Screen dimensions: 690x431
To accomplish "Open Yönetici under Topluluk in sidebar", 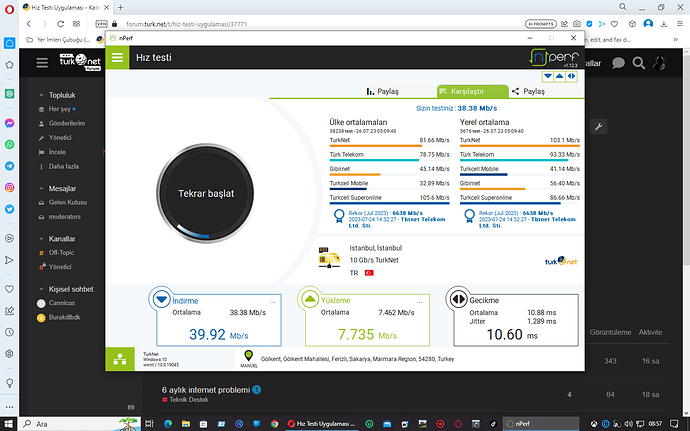I will (55, 138).
